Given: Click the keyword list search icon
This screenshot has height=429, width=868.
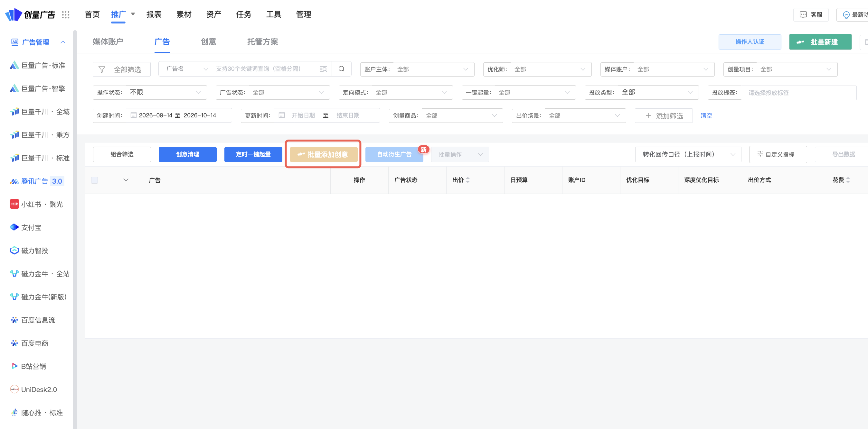Looking at the screenshot, I should (x=323, y=69).
